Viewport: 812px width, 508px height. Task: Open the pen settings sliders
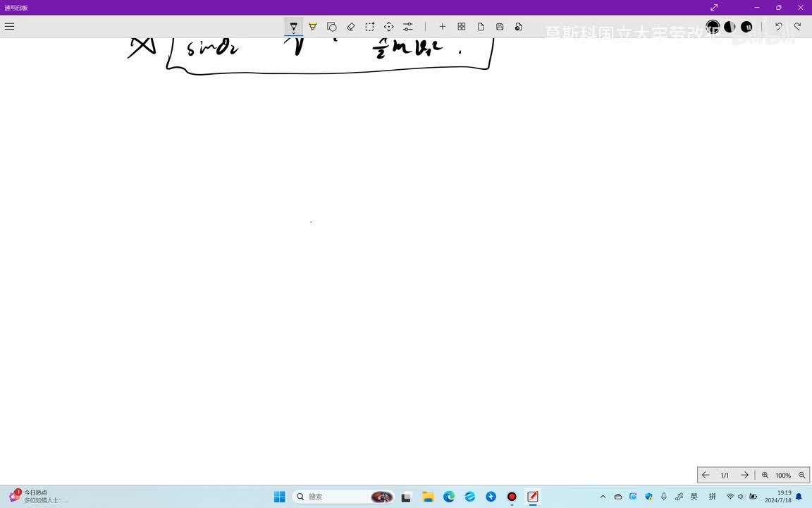[x=408, y=26]
